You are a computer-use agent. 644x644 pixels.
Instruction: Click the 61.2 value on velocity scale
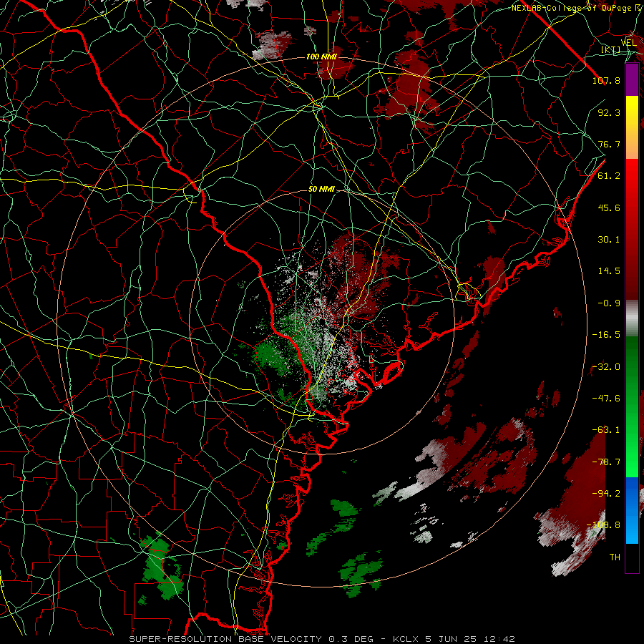point(609,176)
